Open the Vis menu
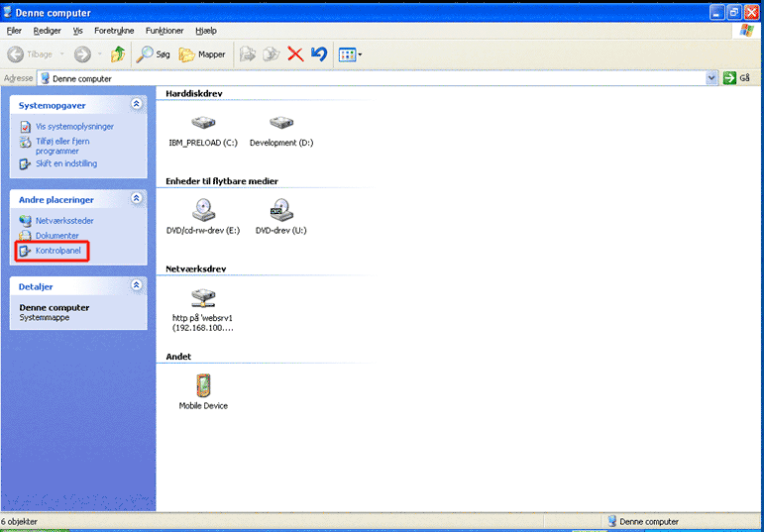 tap(78, 30)
